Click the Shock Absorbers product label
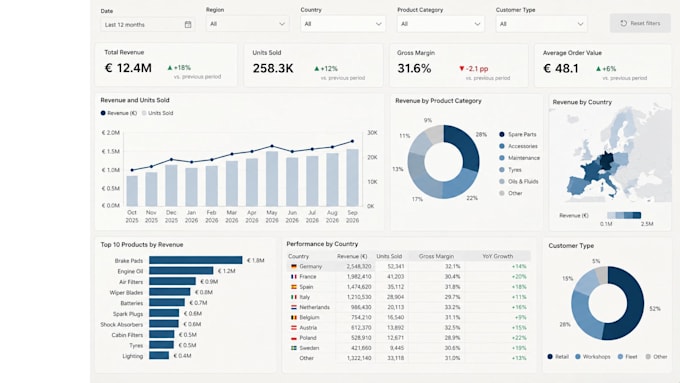The height and width of the screenshot is (383, 680). tap(121, 324)
